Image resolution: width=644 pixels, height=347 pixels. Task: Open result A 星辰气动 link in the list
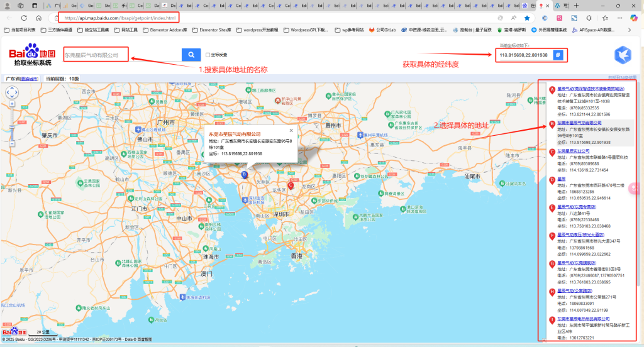click(591, 89)
